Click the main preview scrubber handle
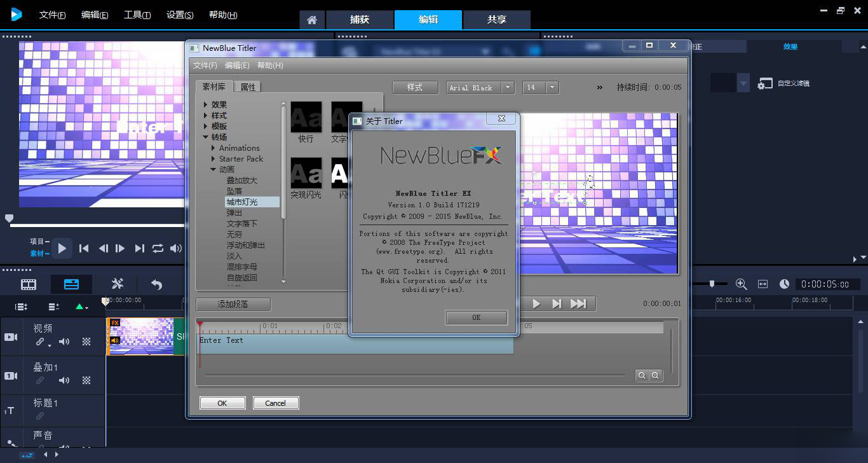 (9, 219)
